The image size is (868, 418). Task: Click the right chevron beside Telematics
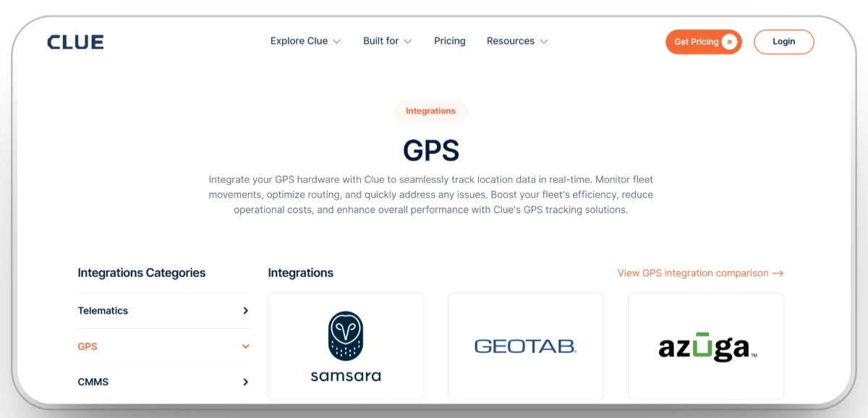pos(245,311)
